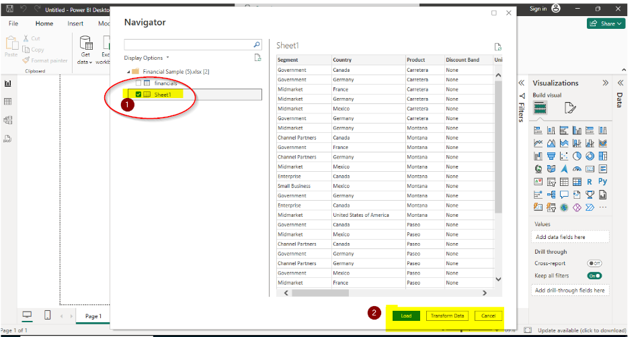Image resolution: width=644 pixels, height=337 pixels.
Task: Choose the area chart visual
Action: [551, 144]
